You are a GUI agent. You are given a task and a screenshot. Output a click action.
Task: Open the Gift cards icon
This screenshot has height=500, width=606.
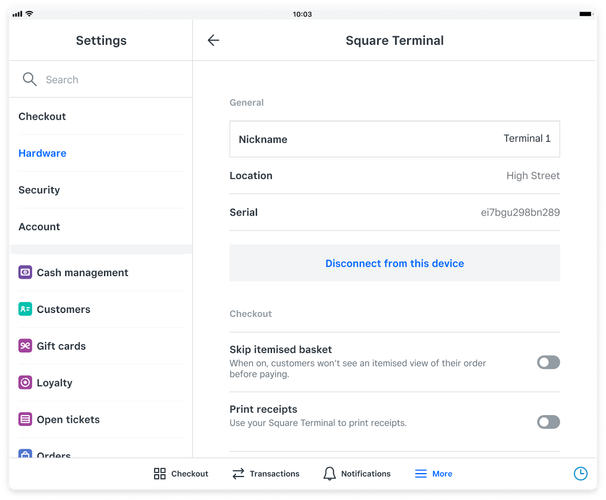coord(25,346)
